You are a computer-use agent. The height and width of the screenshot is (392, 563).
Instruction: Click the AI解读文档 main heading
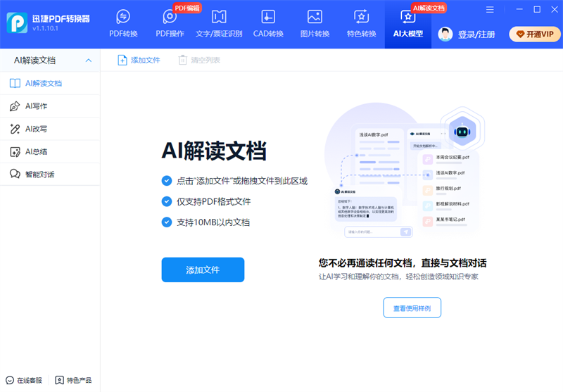(214, 151)
